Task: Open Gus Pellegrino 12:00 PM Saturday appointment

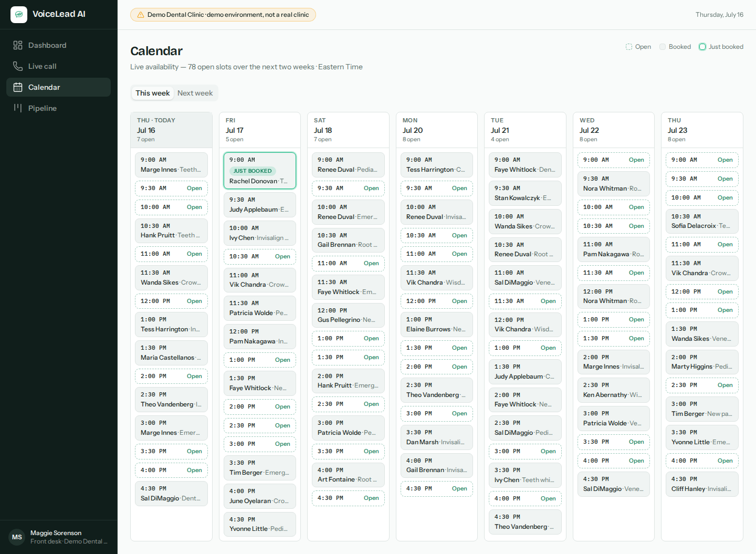Action: coord(348,315)
